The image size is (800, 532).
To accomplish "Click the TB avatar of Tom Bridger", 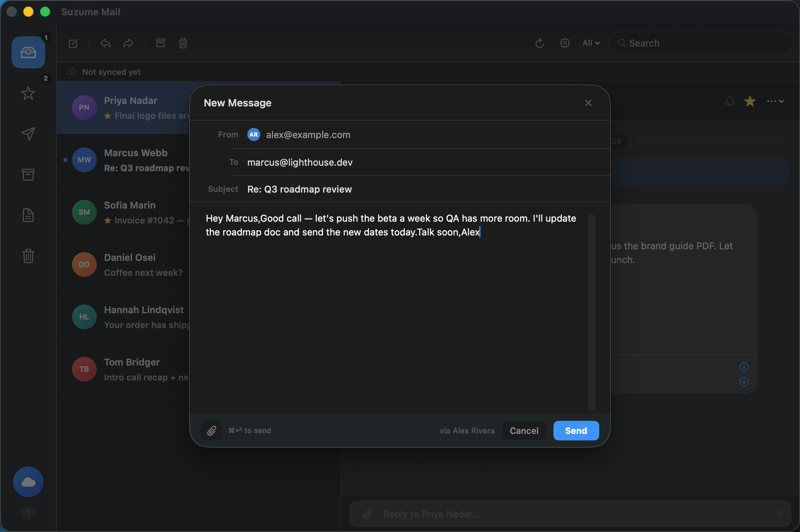I will pyautogui.click(x=84, y=369).
